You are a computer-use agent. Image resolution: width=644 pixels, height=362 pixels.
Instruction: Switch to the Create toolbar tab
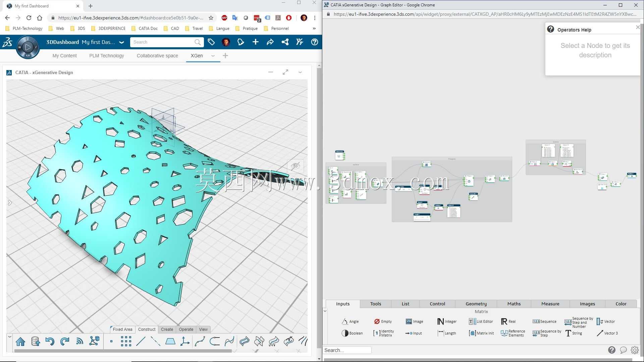coord(167,329)
